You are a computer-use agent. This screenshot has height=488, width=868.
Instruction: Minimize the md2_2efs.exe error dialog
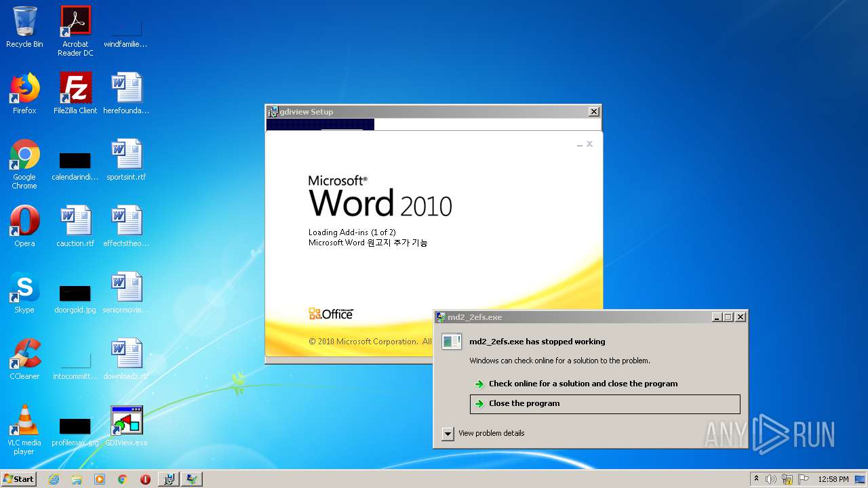pyautogui.click(x=717, y=317)
